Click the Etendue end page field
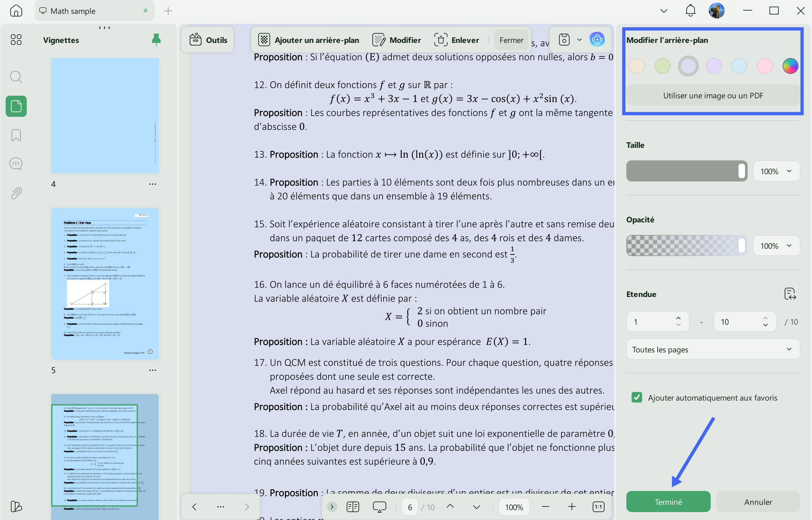 click(744, 321)
